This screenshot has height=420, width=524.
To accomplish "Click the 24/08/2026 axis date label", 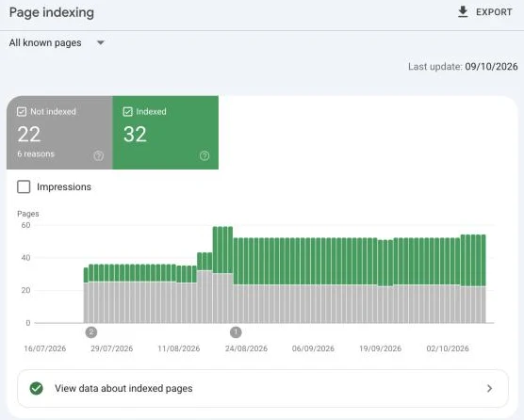I will [246, 348].
